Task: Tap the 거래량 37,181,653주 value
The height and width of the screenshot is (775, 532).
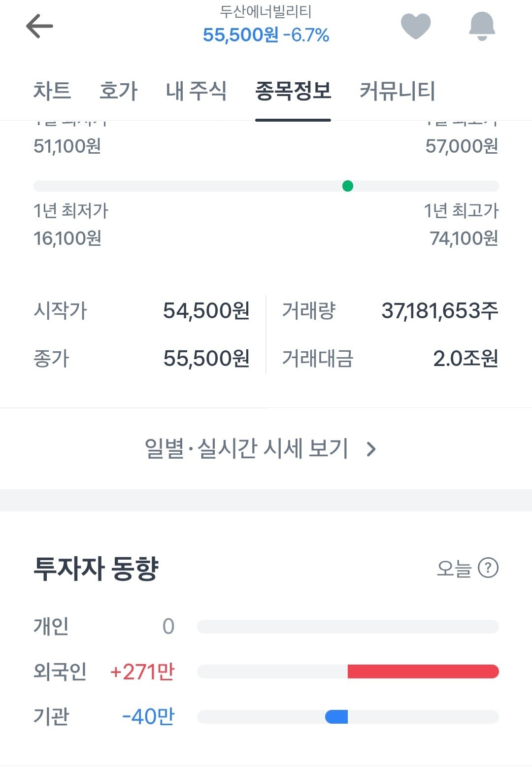Action: point(439,311)
